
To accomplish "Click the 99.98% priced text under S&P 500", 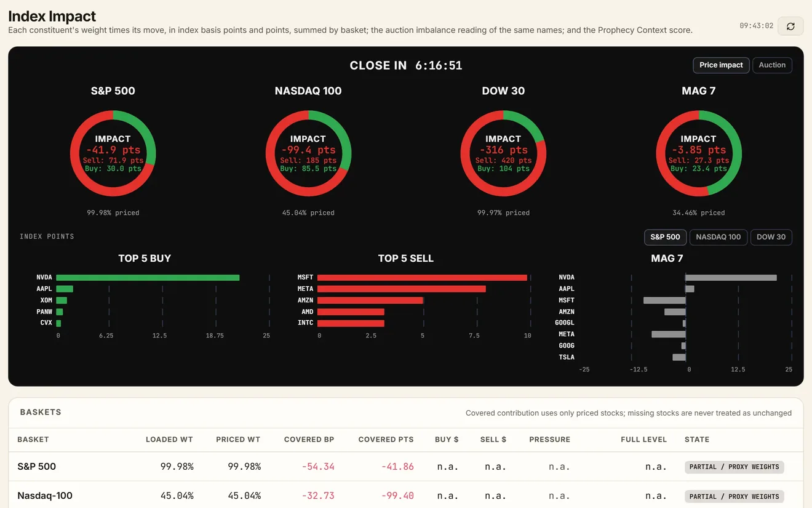I will coord(113,213).
